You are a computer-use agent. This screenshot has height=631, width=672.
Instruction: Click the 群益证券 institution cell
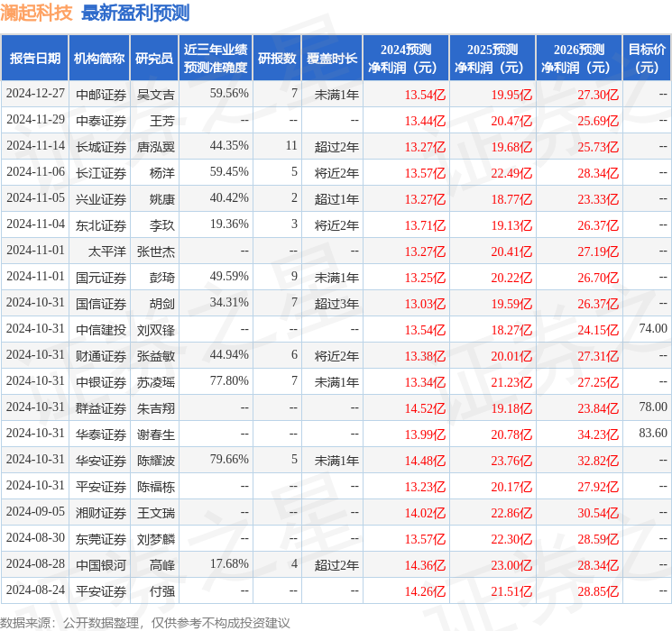[101, 407]
